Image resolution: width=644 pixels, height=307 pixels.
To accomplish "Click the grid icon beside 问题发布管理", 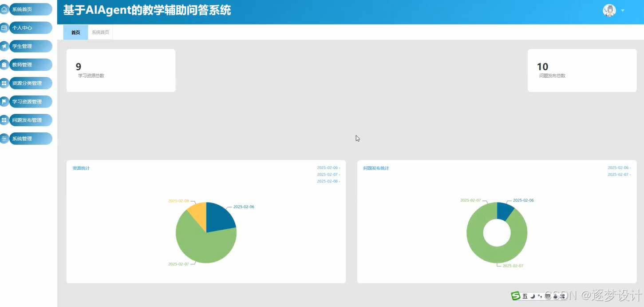I will tap(4, 120).
